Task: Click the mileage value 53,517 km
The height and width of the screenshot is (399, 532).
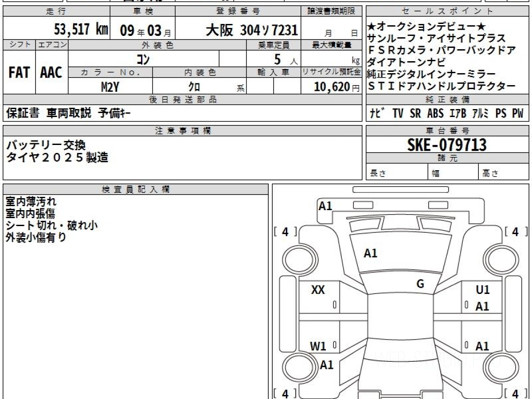Action: tap(81, 30)
